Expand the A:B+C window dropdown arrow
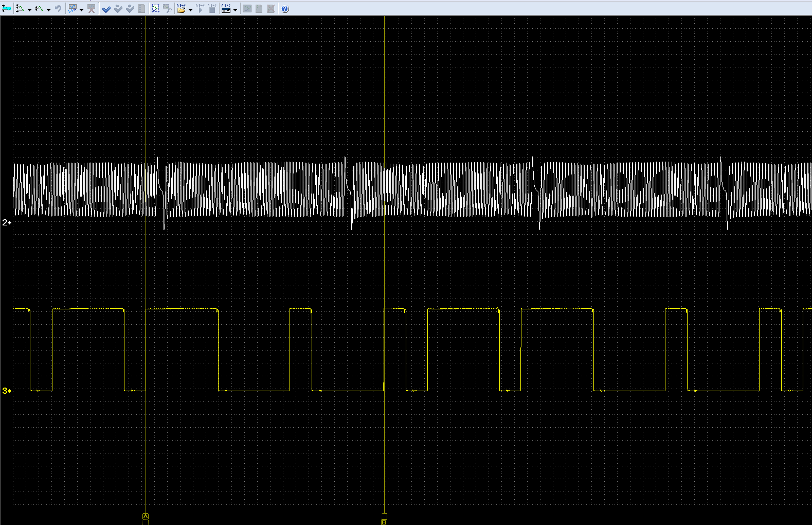 (235, 9)
